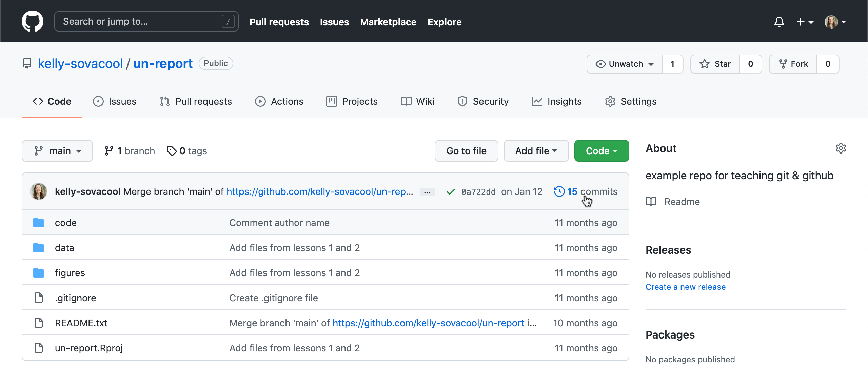Click Pull requests in the top navigation
This screenshot has width=868, height=368.
[279, 22]
